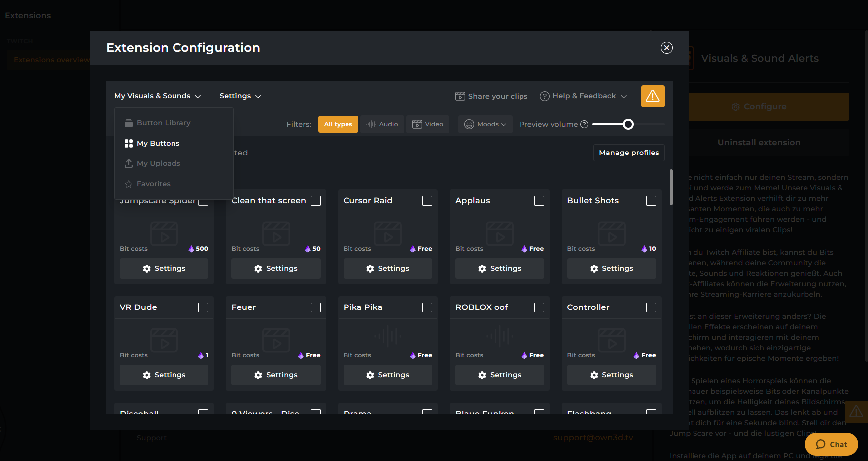Select Favorites from the dropdown menu
868x461 pixels.
174,184
